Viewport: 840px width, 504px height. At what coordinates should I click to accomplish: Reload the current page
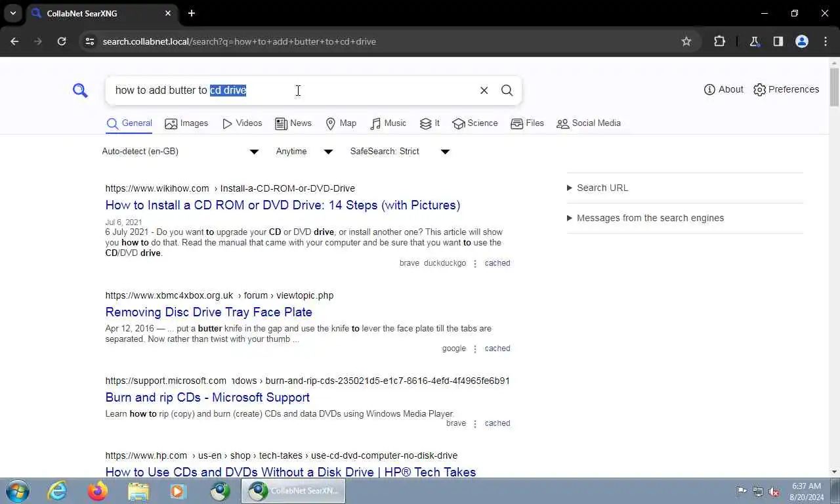click(62, 41)
